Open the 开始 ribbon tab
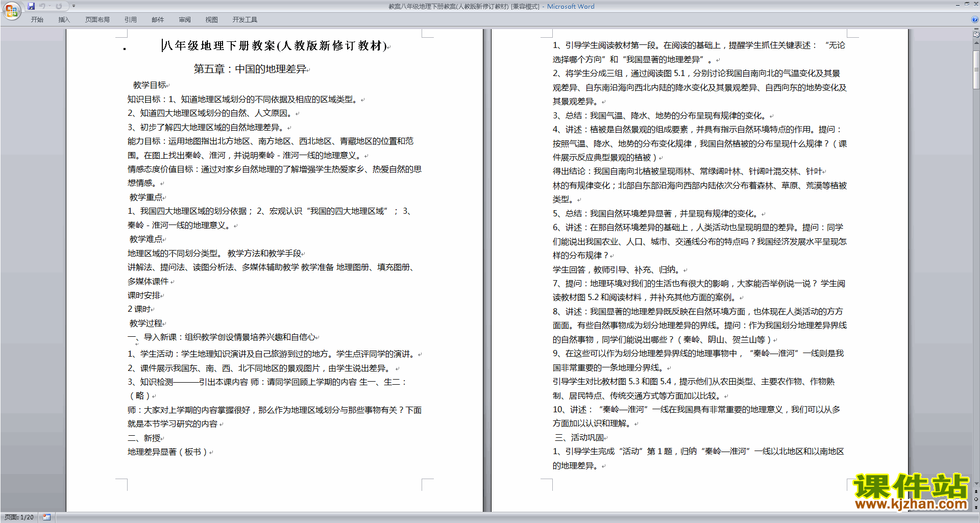Viewport: 980px width, 523px height. 37,20
